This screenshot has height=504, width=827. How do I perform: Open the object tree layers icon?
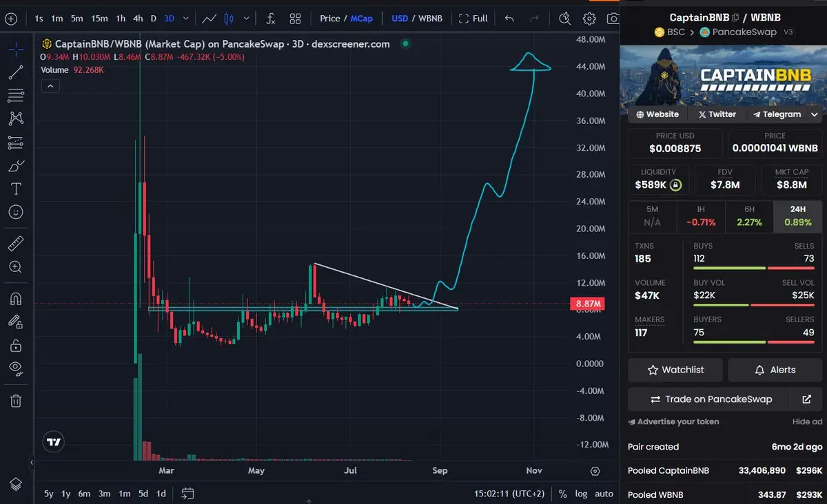coord(16,483)
